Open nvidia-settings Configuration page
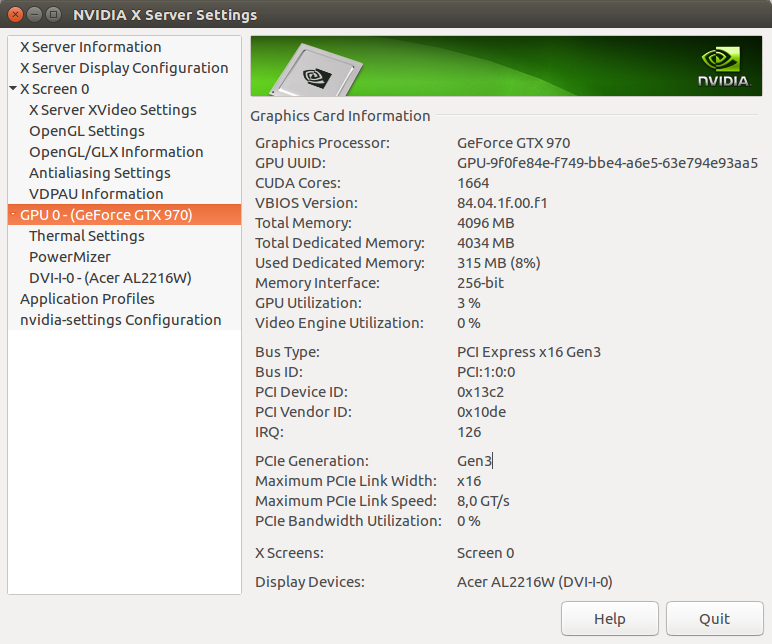 click(121, 320)
